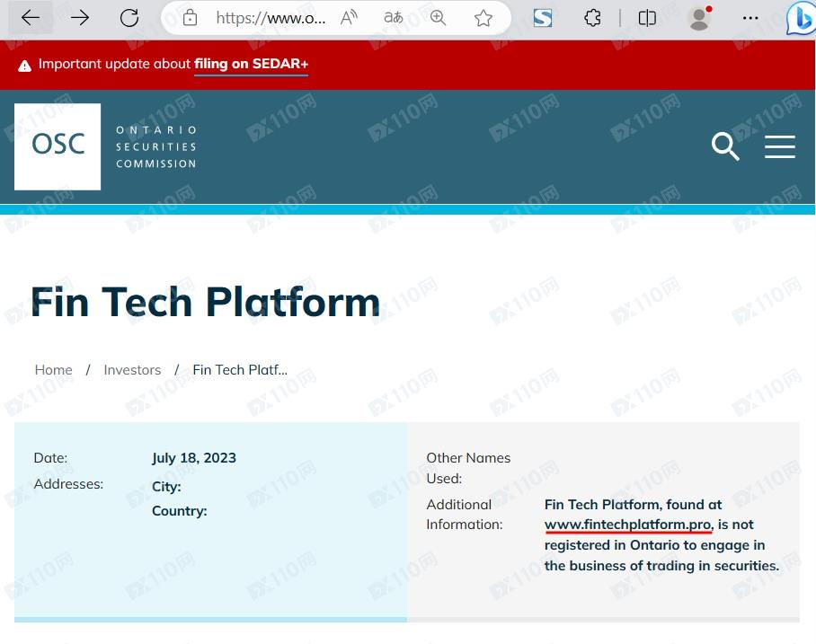Image resolution: width=816 pixels, height=644 pixels.
Task: Click the zoom-in magnifier icon
Action: [x=439, y=18]
